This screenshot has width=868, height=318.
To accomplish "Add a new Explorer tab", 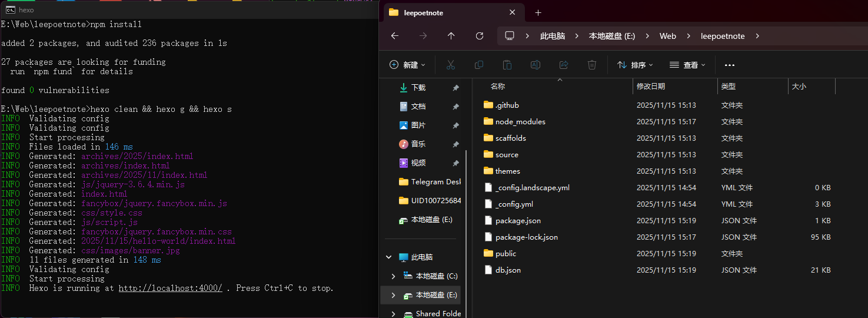I will click(x=538, y=12).
